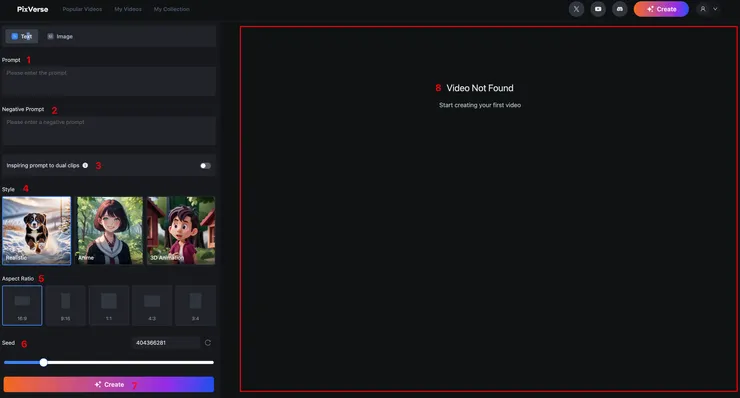The width and height of the screenshot is (740, 398).
Task: Switch to Image generation mode tab
Action: click(x=60, y=36)
